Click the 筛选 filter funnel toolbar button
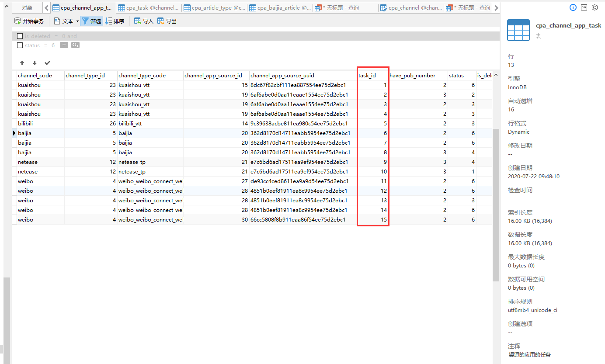Image resolution: width=605 pixels, height=364 pixels. tap(91, 21)
